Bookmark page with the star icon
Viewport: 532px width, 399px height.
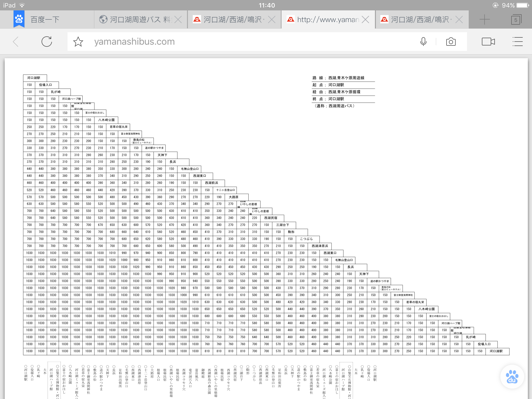[x=78, y=42]
